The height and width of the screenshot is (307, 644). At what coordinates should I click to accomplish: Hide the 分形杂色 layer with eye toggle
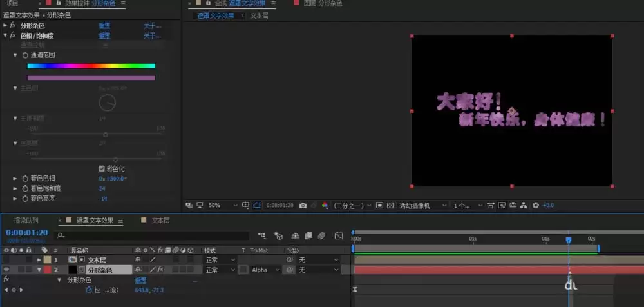6,270
